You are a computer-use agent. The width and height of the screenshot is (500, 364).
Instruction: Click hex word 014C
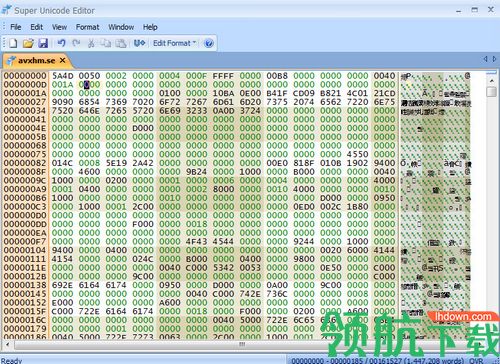tap(62, 163)
